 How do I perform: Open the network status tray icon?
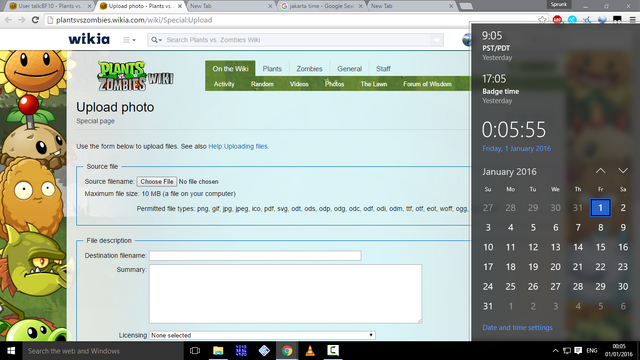[x=567, y=351]
